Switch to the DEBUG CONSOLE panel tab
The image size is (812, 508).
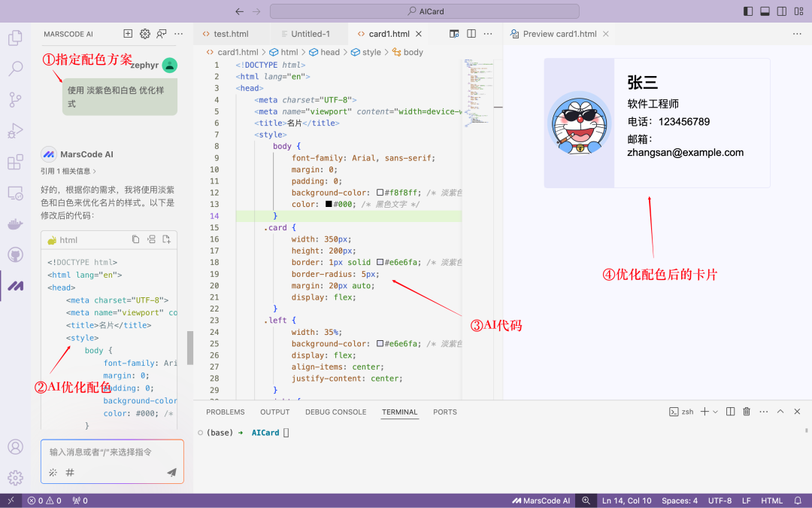(335, 412)
